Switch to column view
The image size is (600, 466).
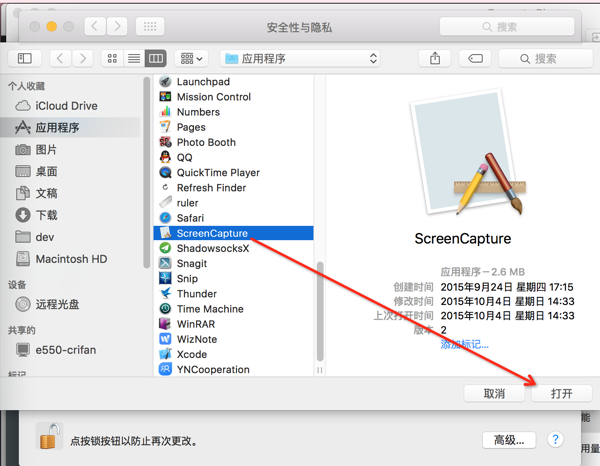(x=156, y=59)
